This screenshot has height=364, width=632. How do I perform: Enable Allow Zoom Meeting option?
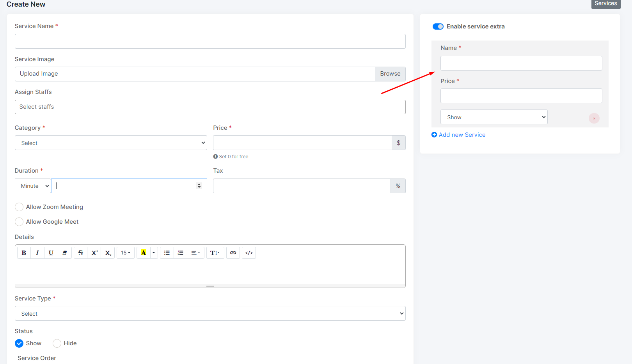[x=19, y=207]
